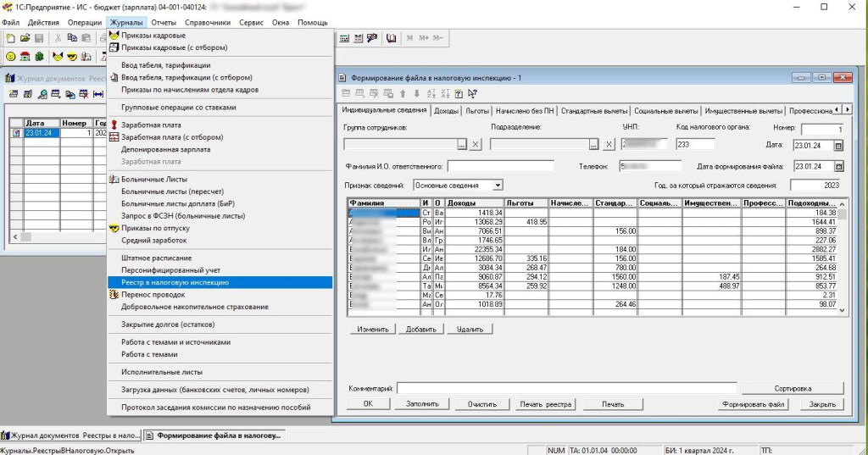This screenshot has height=455, width=868.
Task: Select Реестр в налоговую инспекцию menu item
Action: [175, 282]
